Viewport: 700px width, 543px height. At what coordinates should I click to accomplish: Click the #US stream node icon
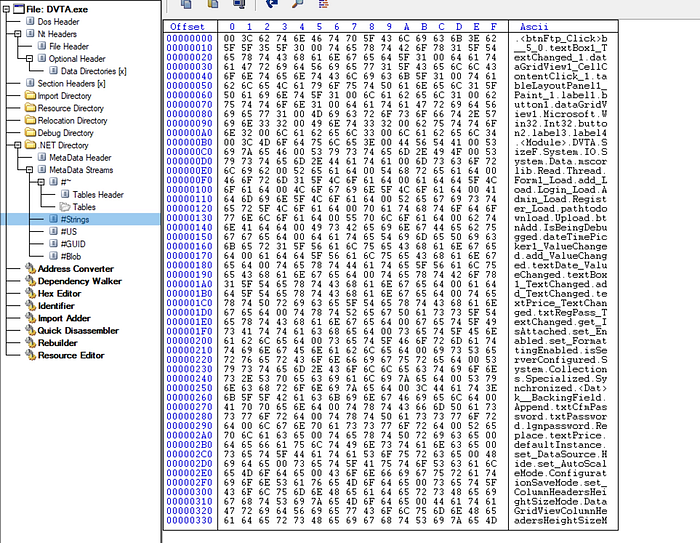pyautogui.click(x=54, y=231)
